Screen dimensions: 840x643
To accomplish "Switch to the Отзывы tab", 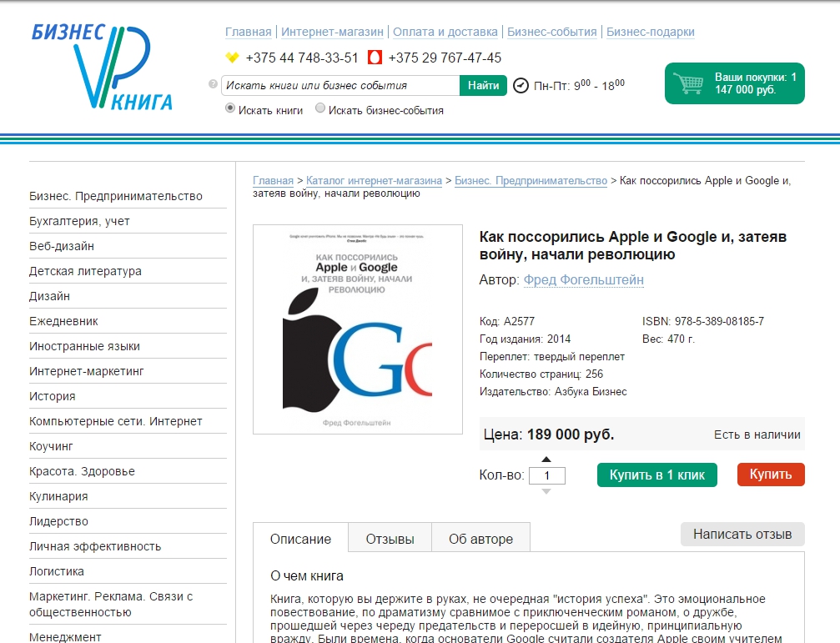I will (x=390, y=539).
